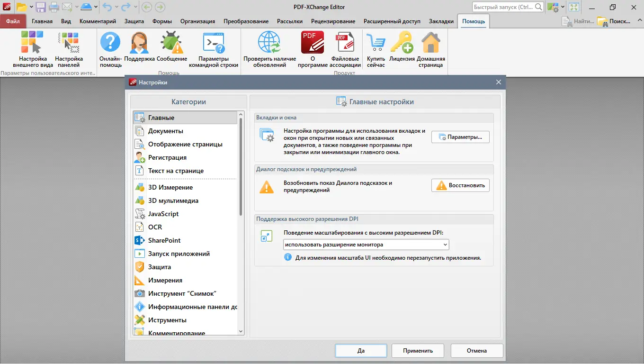Select the Инструмент "Снимок" category
The height and width of the screenshot is (364, 644).
point(185,293)
